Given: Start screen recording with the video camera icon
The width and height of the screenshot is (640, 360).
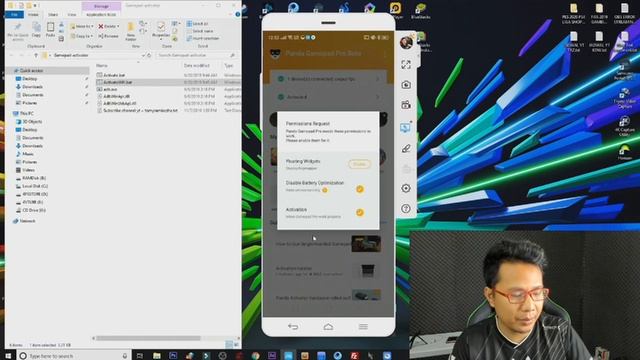Looking at the screenshot, I should tap(406, 105).
